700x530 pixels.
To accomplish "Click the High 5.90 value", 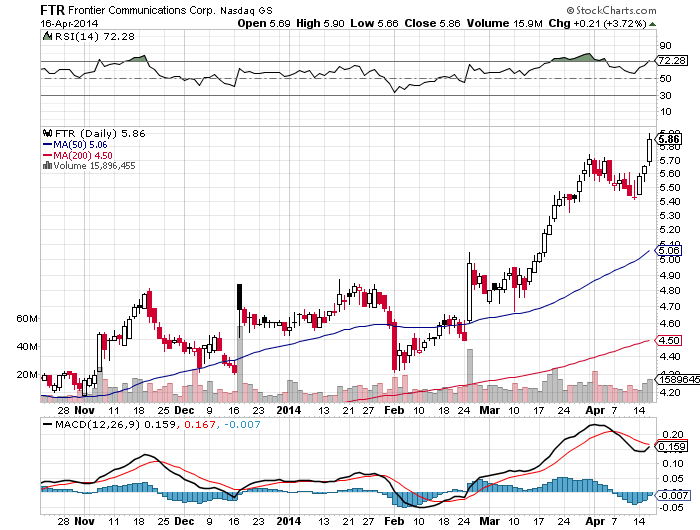I will pos(320,23).
